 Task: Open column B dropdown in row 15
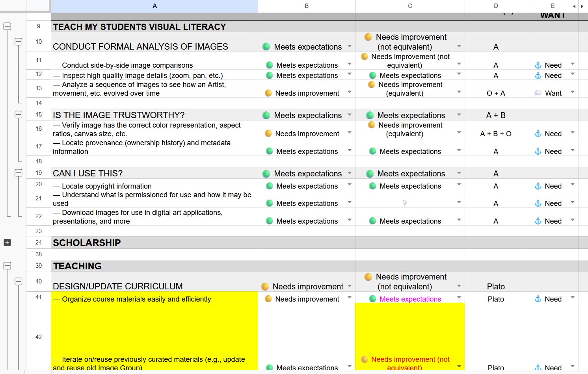coord(350,115)
